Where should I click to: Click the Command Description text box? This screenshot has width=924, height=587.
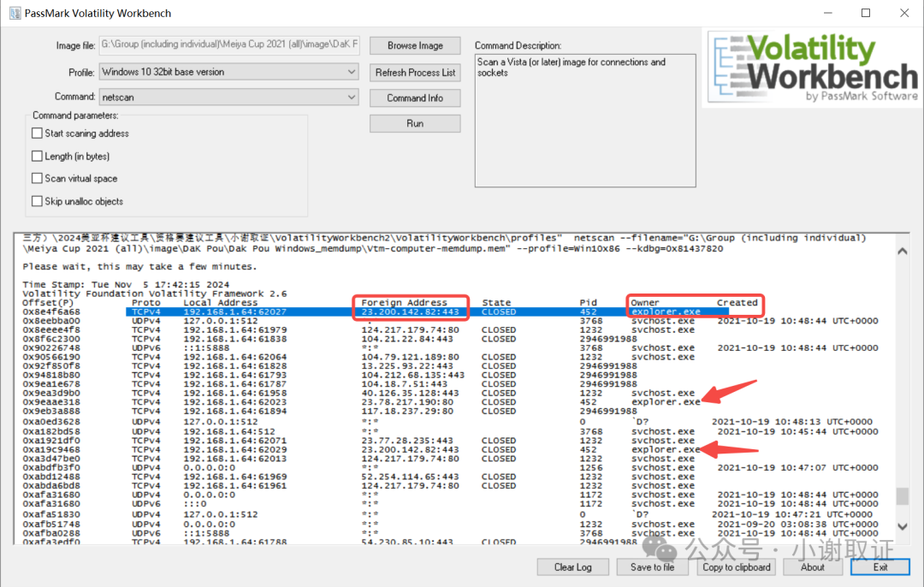click(585, 121)
